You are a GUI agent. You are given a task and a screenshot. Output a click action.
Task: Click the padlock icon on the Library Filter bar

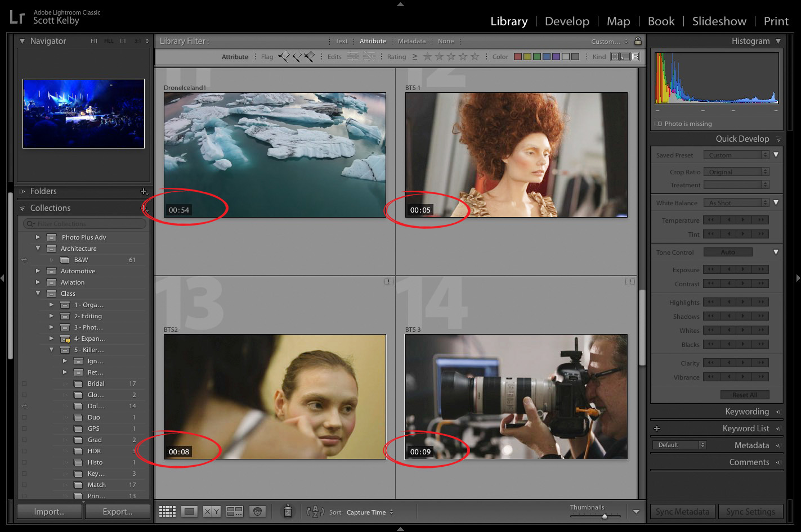(638, 40)
